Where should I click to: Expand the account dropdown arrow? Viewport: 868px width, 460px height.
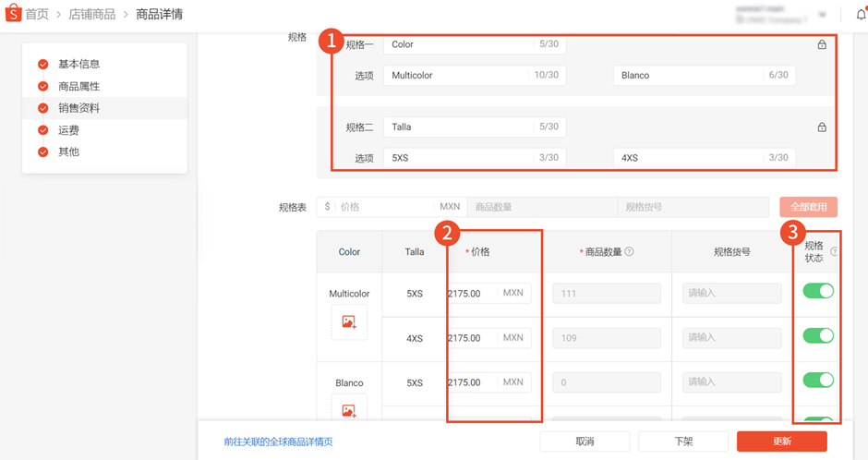(823, 15)
